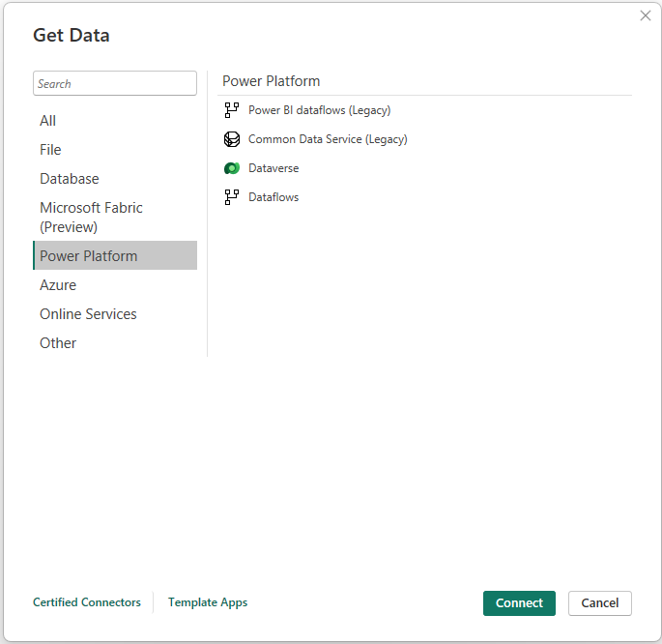Switch to the Database category
Image resolution: width=662 pixels, height=644 pixels.
(70, 179)
